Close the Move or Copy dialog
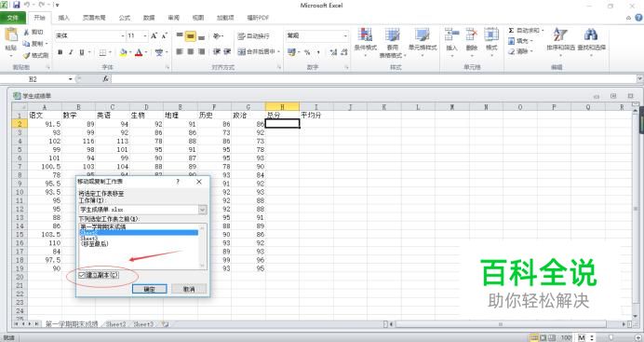The height and width of the screenshot is (342, 644). point(199,182)
